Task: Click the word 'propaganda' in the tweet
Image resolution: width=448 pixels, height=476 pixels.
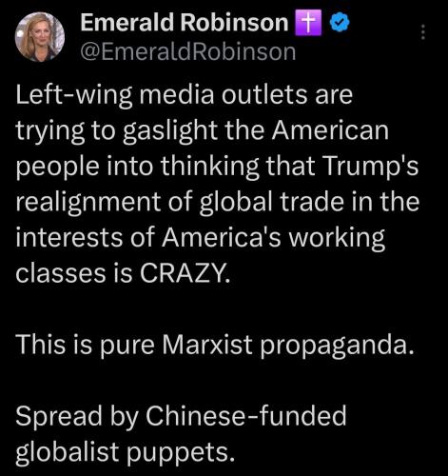Action: [338, 347]
